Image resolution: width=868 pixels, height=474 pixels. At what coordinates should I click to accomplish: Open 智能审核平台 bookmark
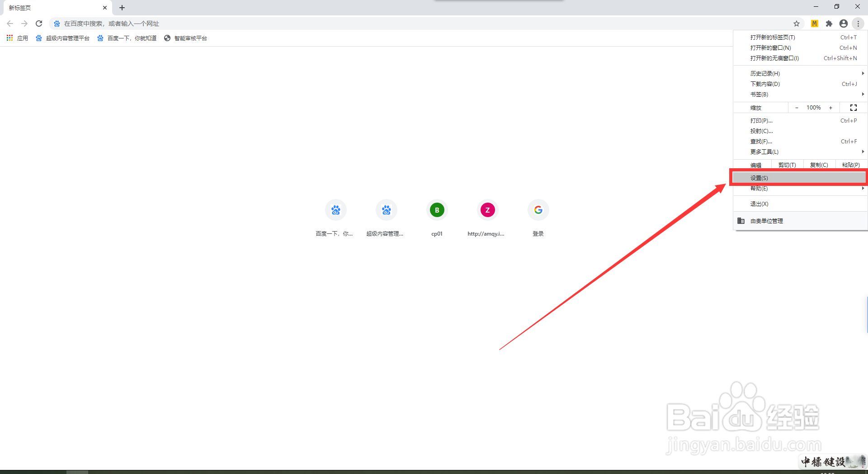pyautogui.click(x=185, y=38)
